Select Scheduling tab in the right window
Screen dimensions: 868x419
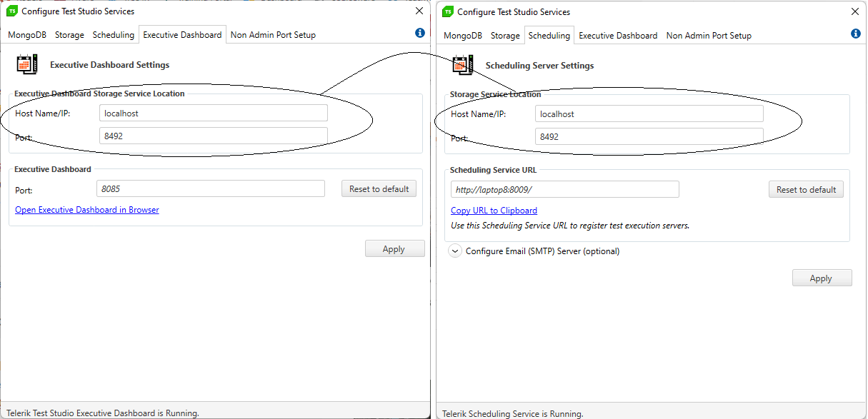pyautogui.click(x=549, y=36)
